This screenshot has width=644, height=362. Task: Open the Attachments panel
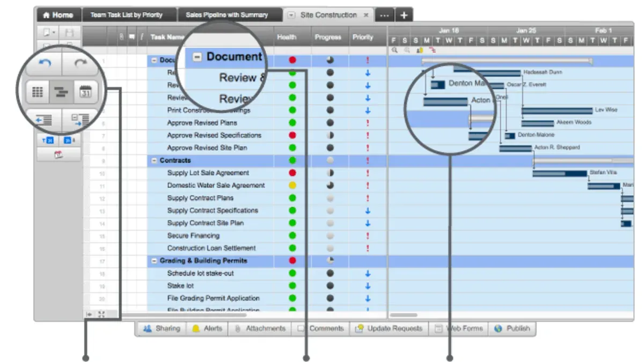(259, 328)
